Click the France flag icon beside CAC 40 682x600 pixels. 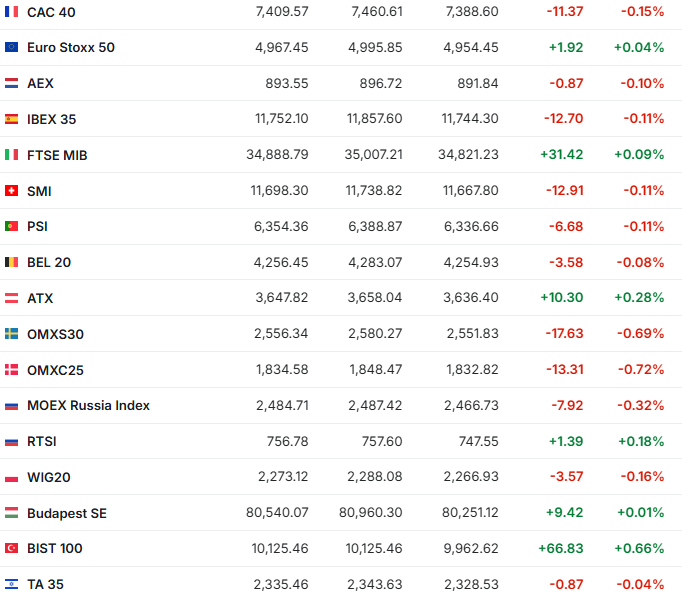pos(12,12)
